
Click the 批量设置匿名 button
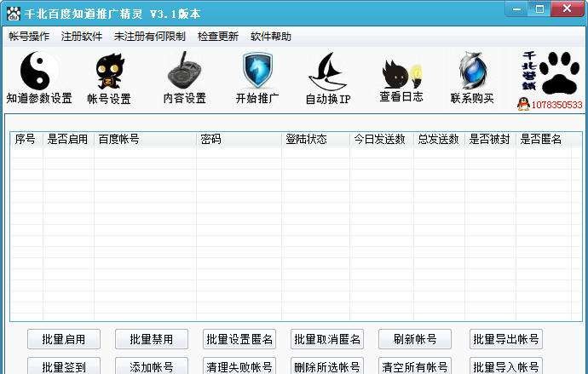click(239, 339)
